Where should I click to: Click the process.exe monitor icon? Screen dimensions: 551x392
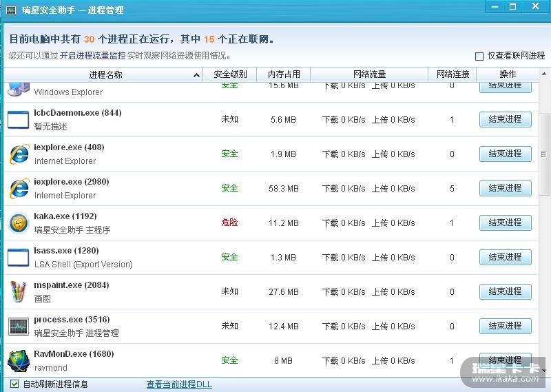19,327
